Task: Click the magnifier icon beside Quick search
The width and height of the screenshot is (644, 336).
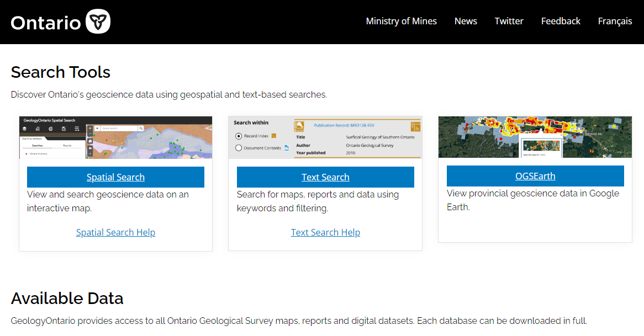Action: (x=141, y=128)
